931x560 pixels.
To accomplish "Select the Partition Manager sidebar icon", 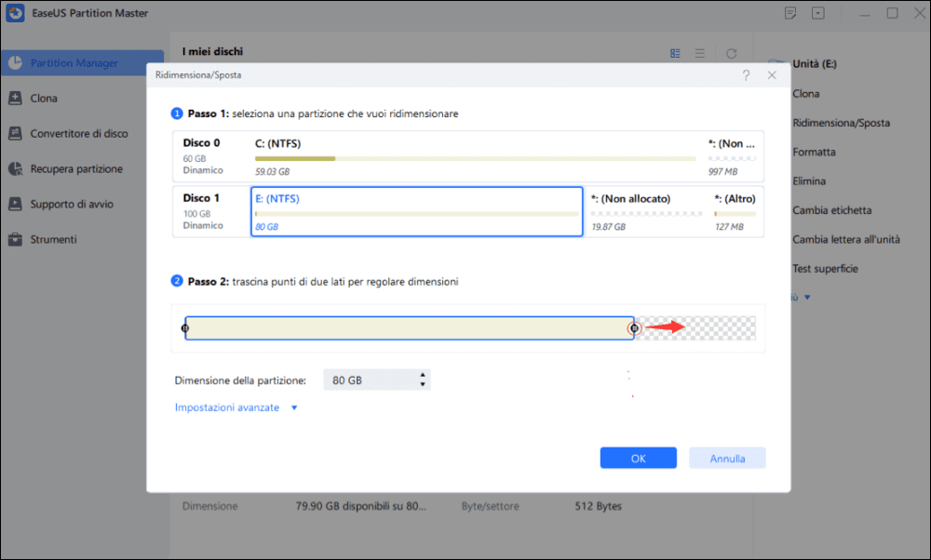I will [16, 63].
